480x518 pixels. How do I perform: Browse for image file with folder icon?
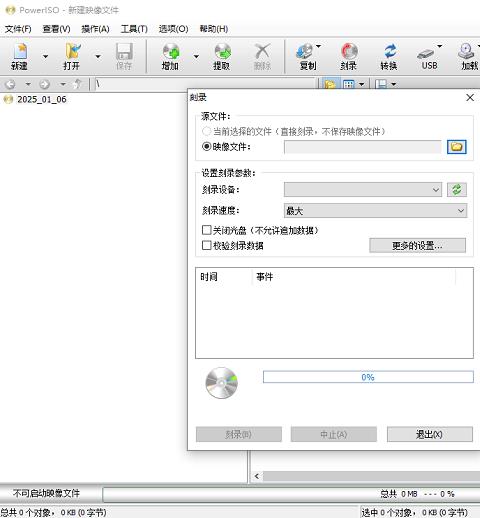tap(457, 147)
